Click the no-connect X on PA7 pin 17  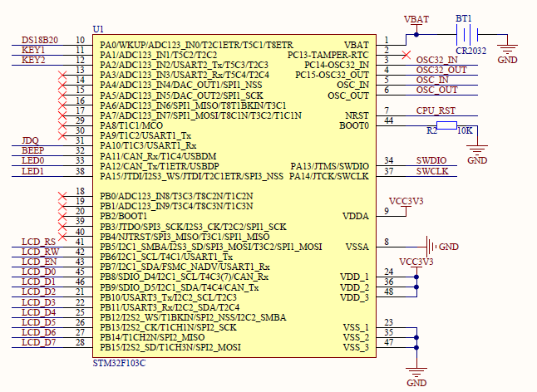pyautogui.click(x=62, y=115)
